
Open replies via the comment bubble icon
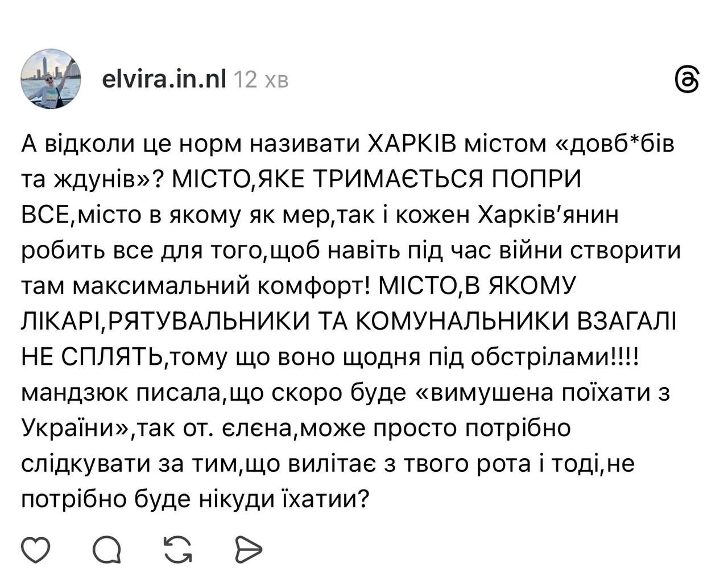tap(106, 550)
